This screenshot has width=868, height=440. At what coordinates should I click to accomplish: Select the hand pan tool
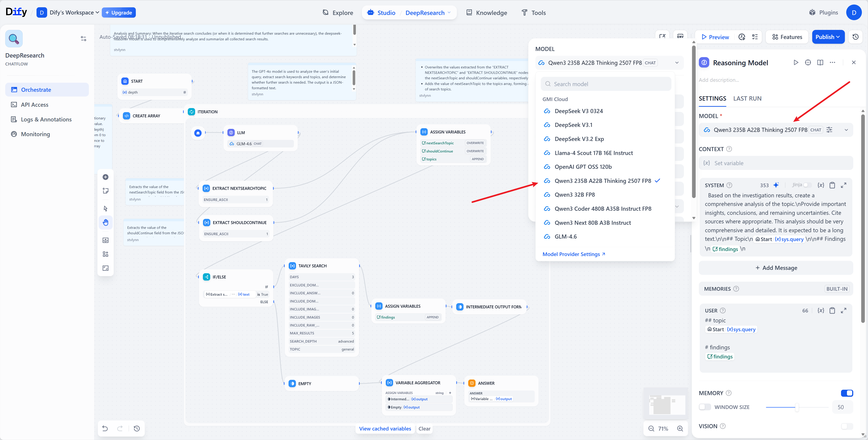pos(105,222)
